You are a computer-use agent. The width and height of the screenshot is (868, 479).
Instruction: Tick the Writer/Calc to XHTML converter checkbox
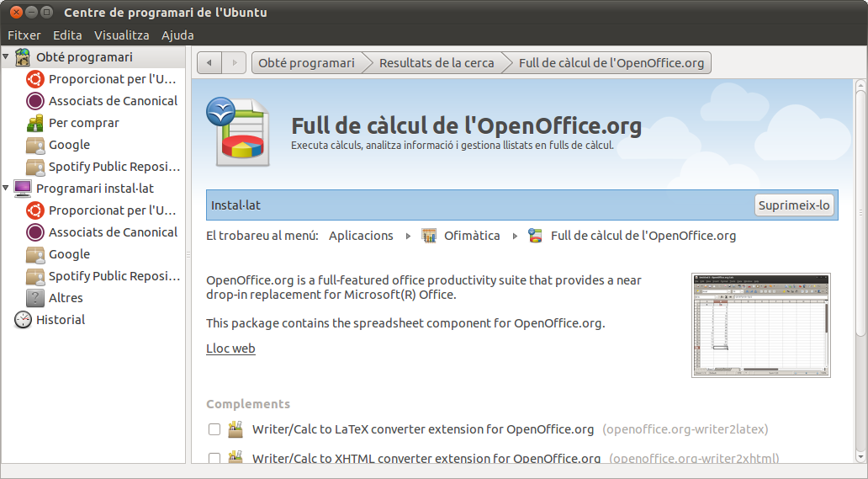(x=214, y=458)
